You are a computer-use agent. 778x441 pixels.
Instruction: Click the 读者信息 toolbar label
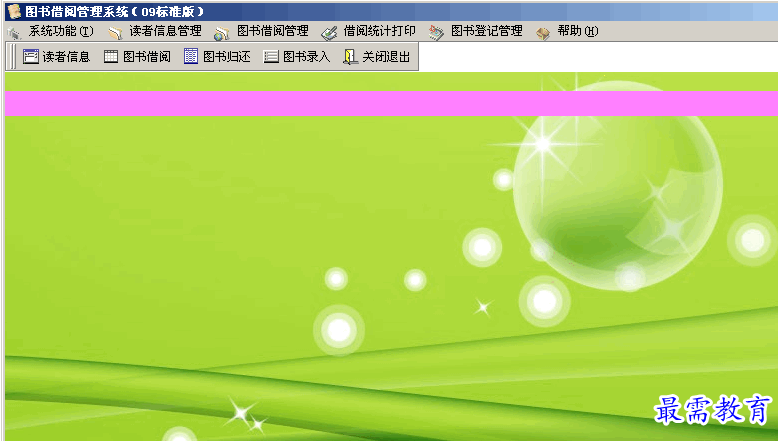(66, 57)
